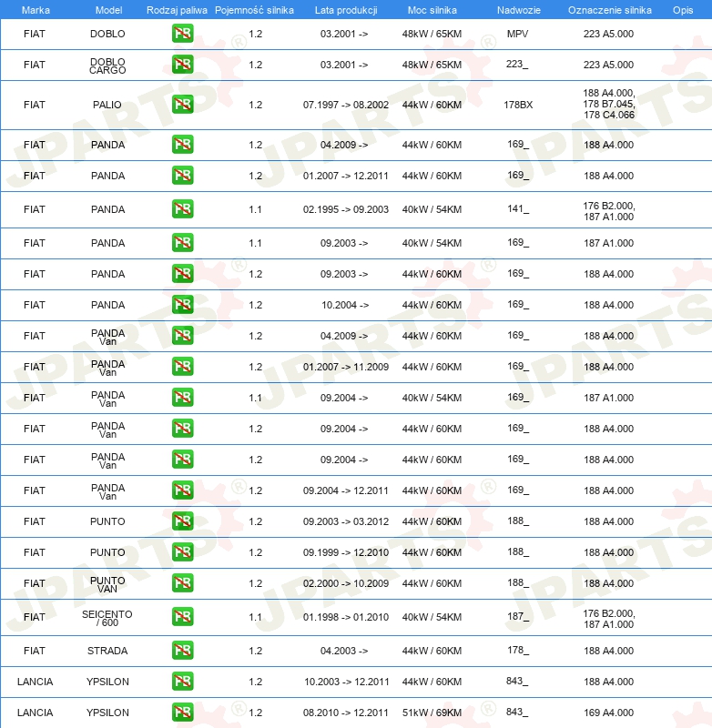Click the Lata produkcji column header

[x=346, y=10]
